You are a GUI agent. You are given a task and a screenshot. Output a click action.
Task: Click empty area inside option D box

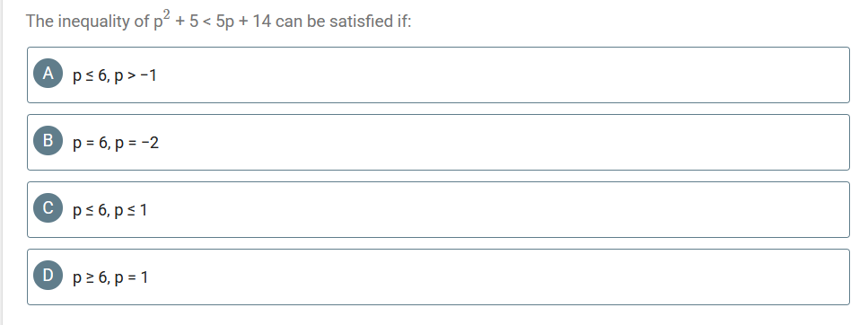[x=498, y=277]
